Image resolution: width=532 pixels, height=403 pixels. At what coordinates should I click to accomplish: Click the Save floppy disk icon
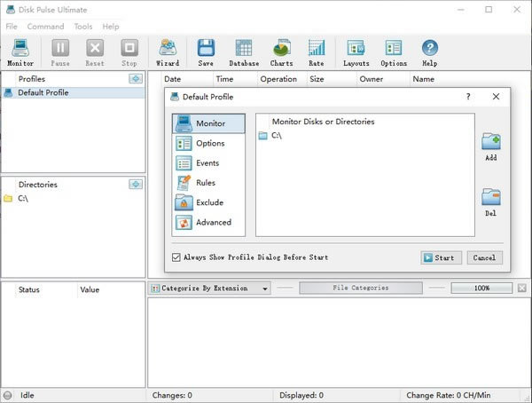[x=206, y=51]
